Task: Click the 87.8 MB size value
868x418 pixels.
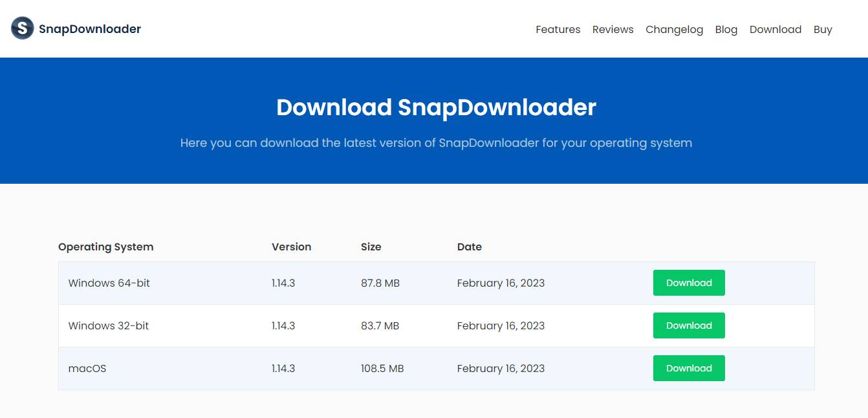Action: [380, 283]
